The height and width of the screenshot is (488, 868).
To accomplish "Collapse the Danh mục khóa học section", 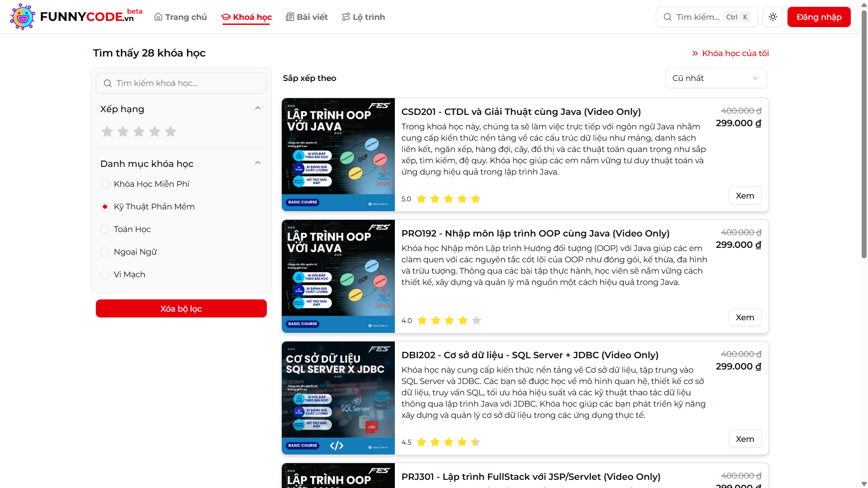I will 258,163.
